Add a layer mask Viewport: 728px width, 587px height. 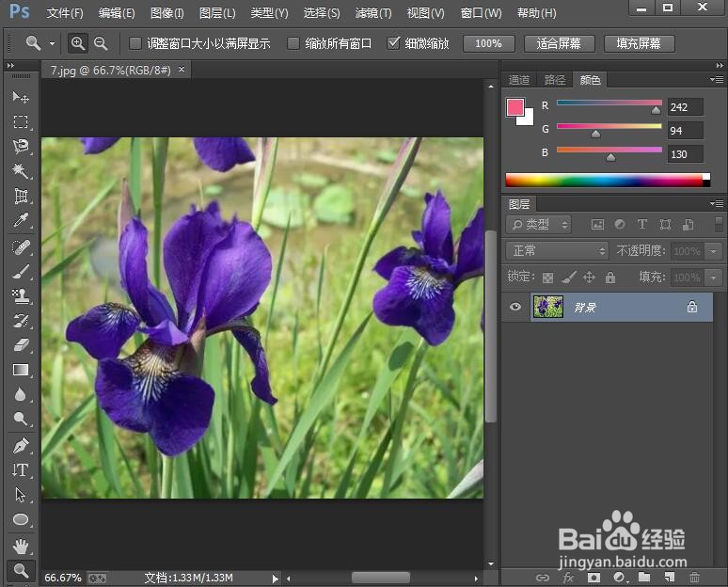593,578
